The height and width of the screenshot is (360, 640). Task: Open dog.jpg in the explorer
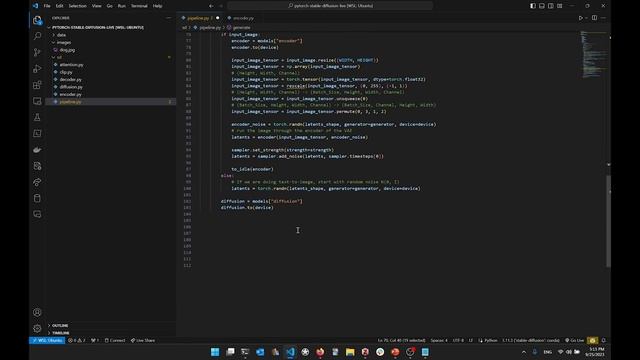coord(67,50)
